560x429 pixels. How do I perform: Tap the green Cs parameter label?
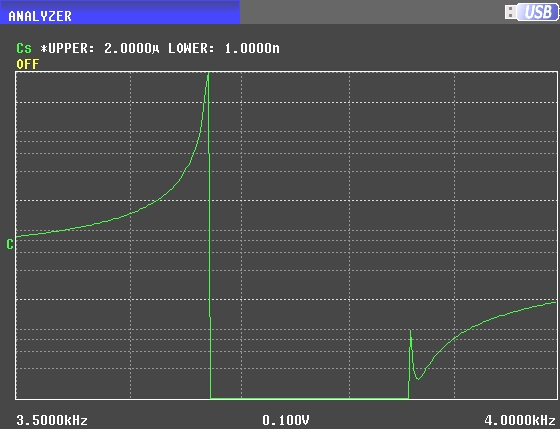(24, 48)
